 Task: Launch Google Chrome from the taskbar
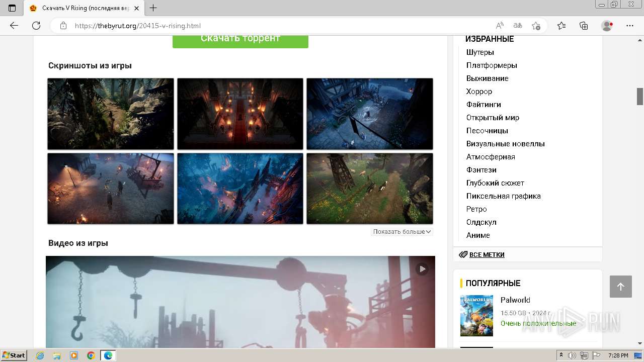pyautogui.click(x=91, y=355)
